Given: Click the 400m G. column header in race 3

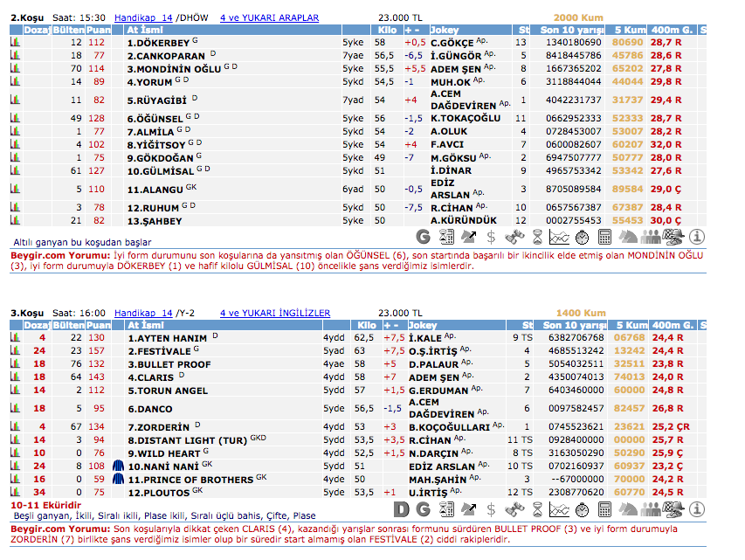Looking at the screenshot, I should (672, 325).
